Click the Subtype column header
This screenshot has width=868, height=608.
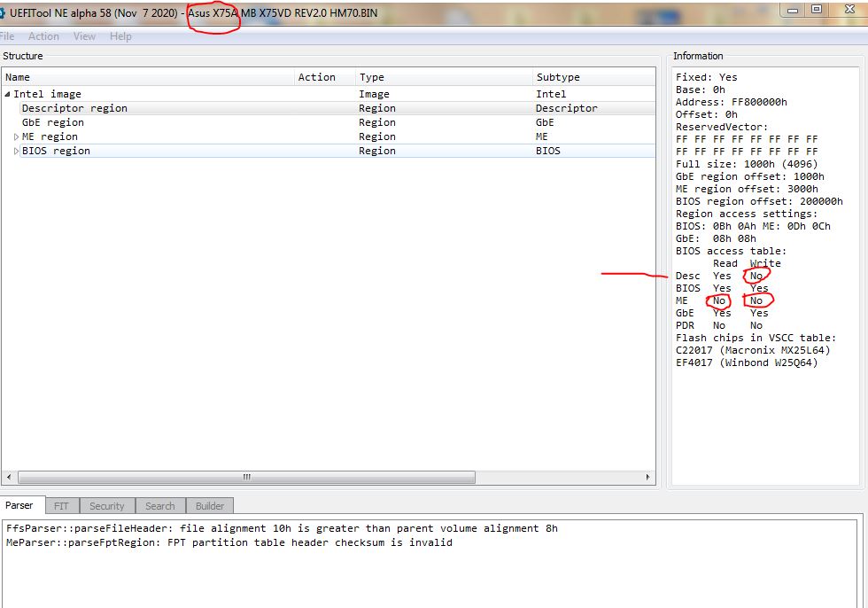point(593,77)
